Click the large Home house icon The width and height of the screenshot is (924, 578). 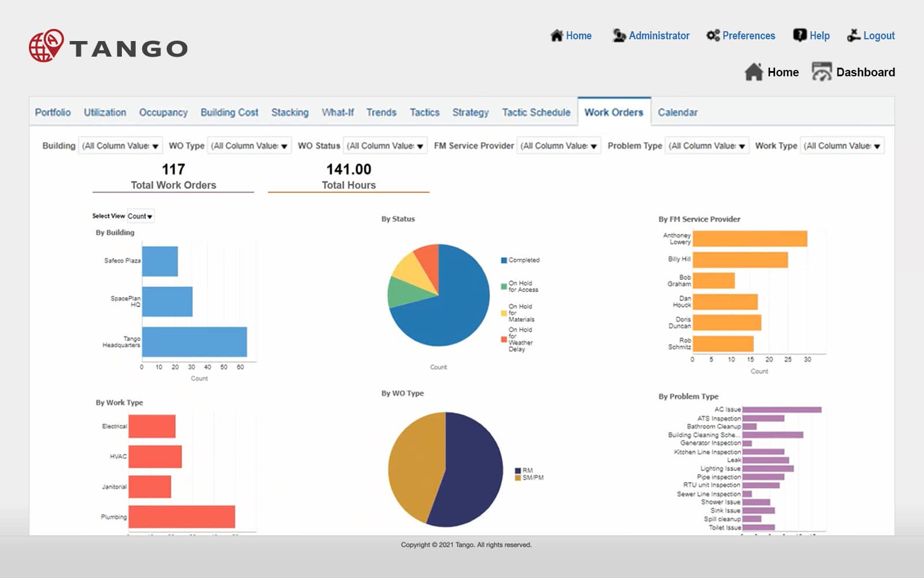(754, 72)
